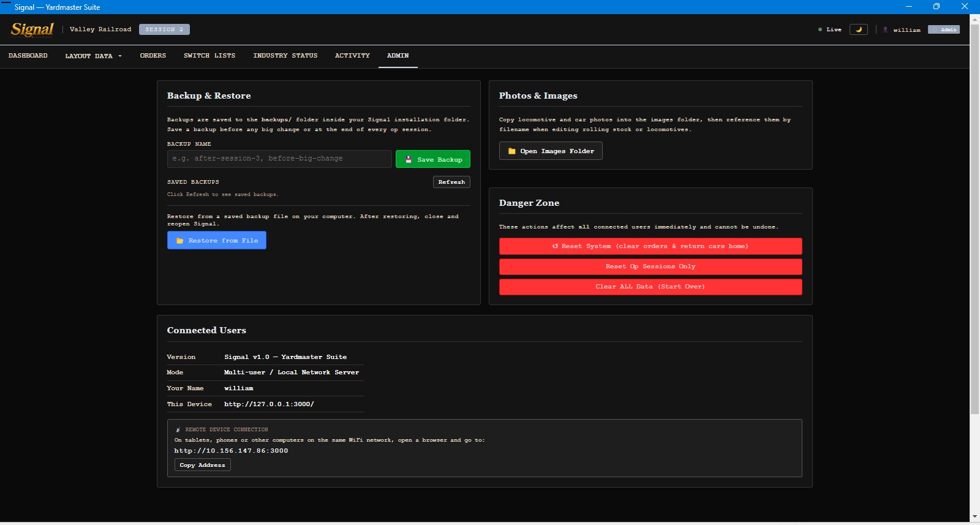This screenshot has height=525, width=980.
Task: Click the Signal logo in the header
Action: [x=32, y=29]
